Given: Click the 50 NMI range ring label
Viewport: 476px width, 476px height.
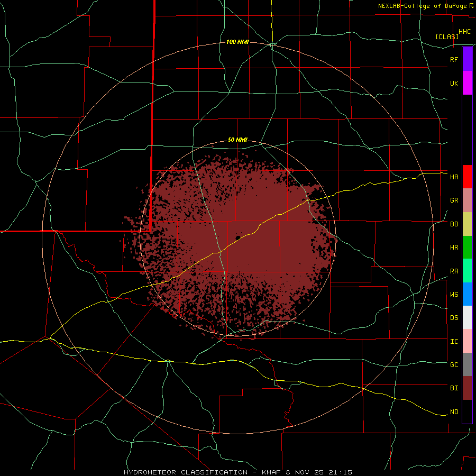Looking at the screenshot, I should point(237,140).
